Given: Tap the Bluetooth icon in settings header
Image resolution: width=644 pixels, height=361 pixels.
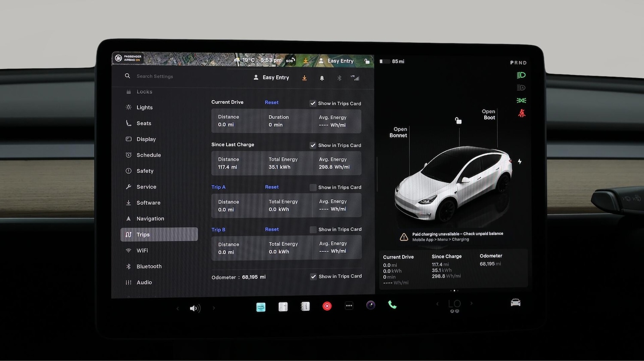Looking at the screenshot, I should (x=339, y=78).
